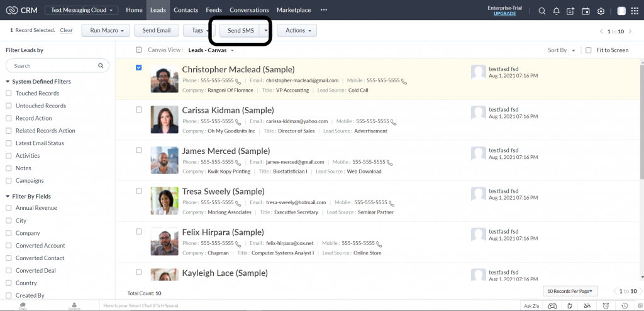Image resolution: width=644 pixels, height=311 pixels.
Task: Show more modules via the ellipsis
Action: point(324,10)
